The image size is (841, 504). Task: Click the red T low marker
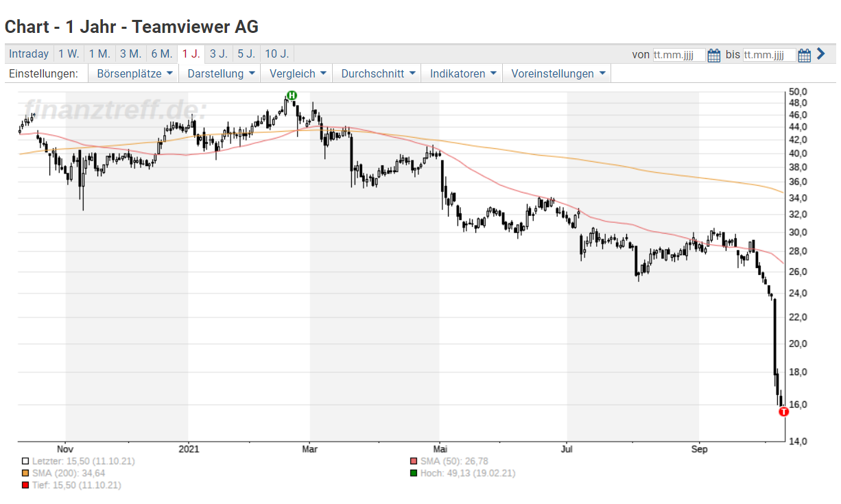784,411
